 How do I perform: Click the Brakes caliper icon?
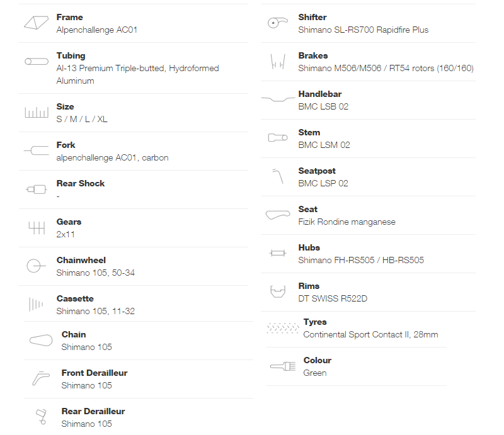[278, 61]
